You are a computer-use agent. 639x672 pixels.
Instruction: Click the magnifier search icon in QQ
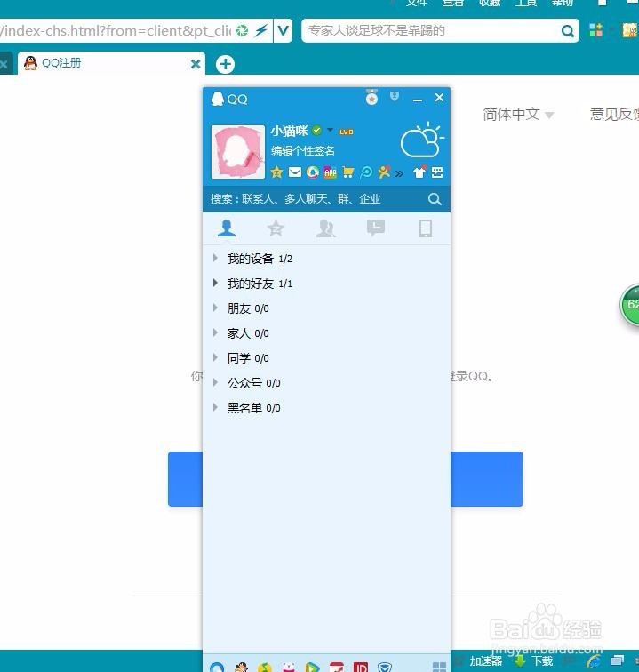(x=435, y=199)
